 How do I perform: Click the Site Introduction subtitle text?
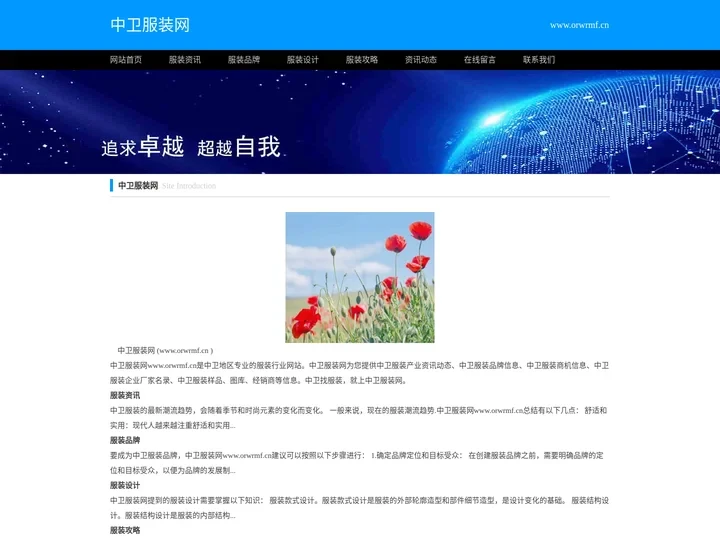[x=189, y=186]
